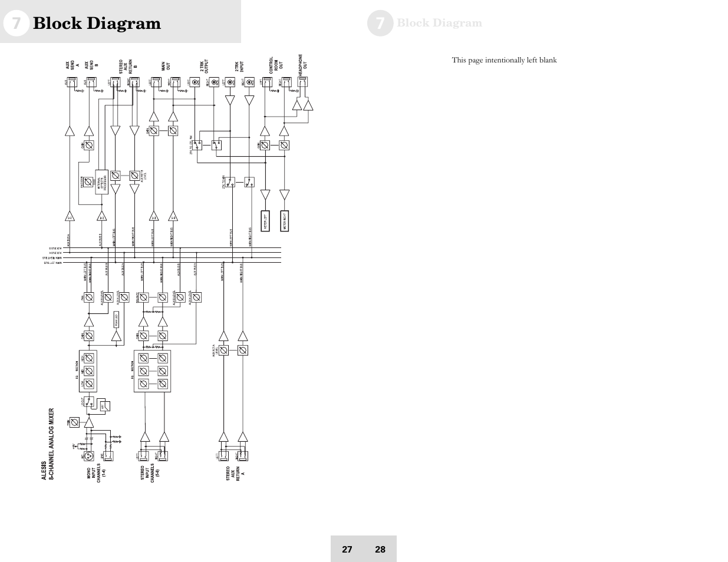Click the 2 TRK Output left RCA jack
Viewport: 728px width, 562px height.
[196, 82]
